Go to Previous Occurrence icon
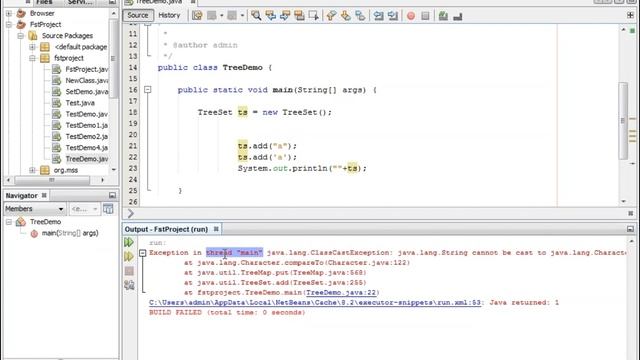Image resolution: width=640 pixels, height=360 pixels. (270, 16)
